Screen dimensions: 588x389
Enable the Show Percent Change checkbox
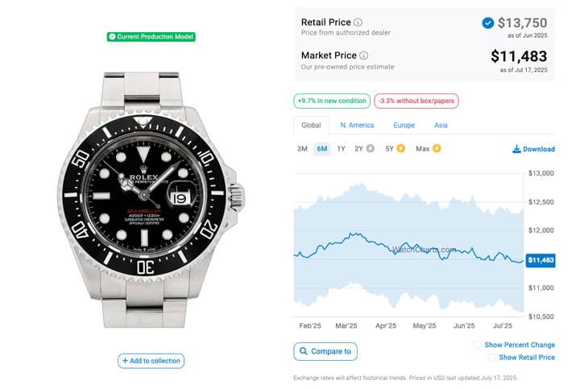(477, 345)
